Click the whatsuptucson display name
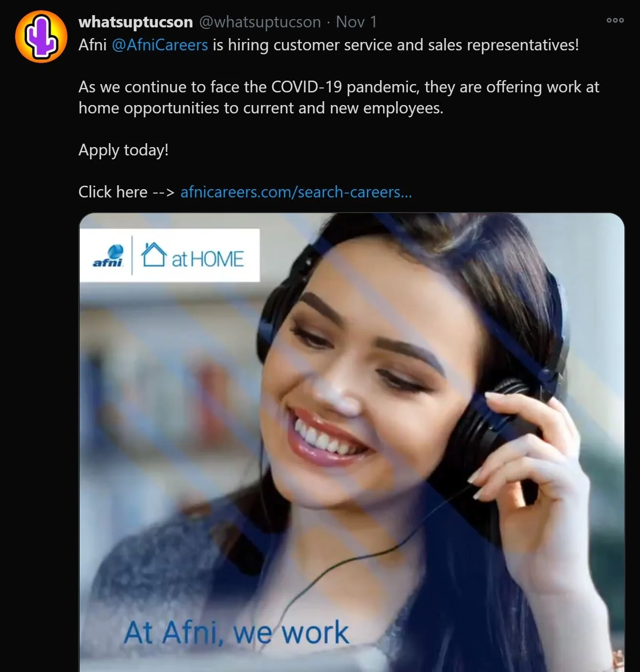The width and height of the screenshot is (640, 672). point(136,22)
